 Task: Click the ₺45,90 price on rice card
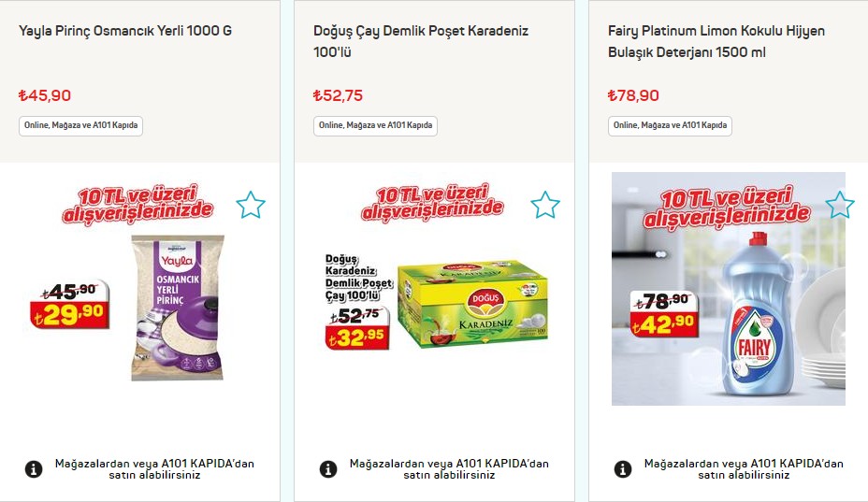(x=45, y=95)
